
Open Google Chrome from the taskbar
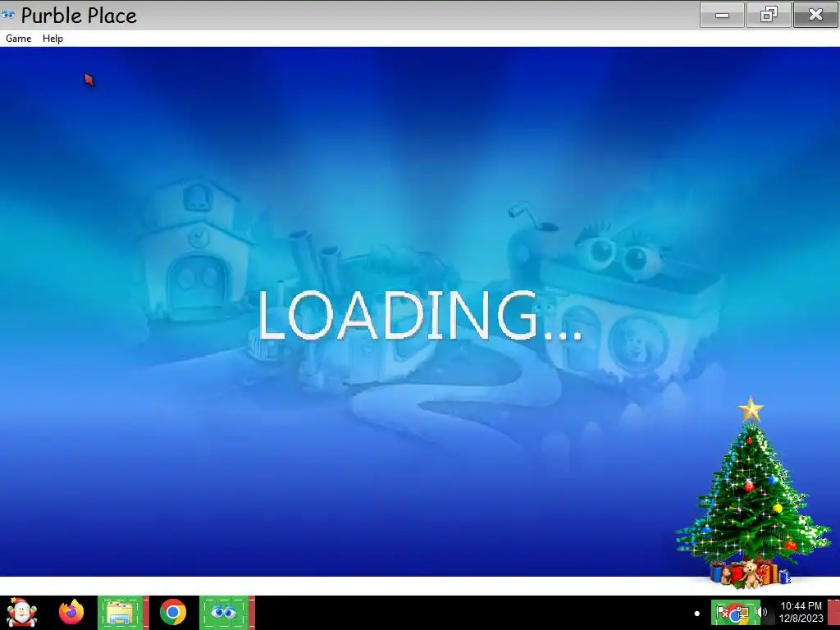click(x=173, y=612)
